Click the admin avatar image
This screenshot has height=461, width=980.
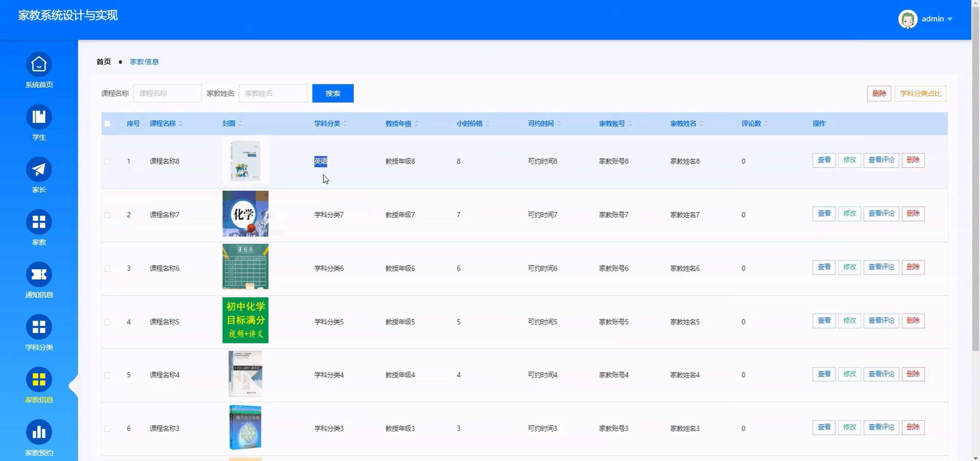(x=908, y=19)
